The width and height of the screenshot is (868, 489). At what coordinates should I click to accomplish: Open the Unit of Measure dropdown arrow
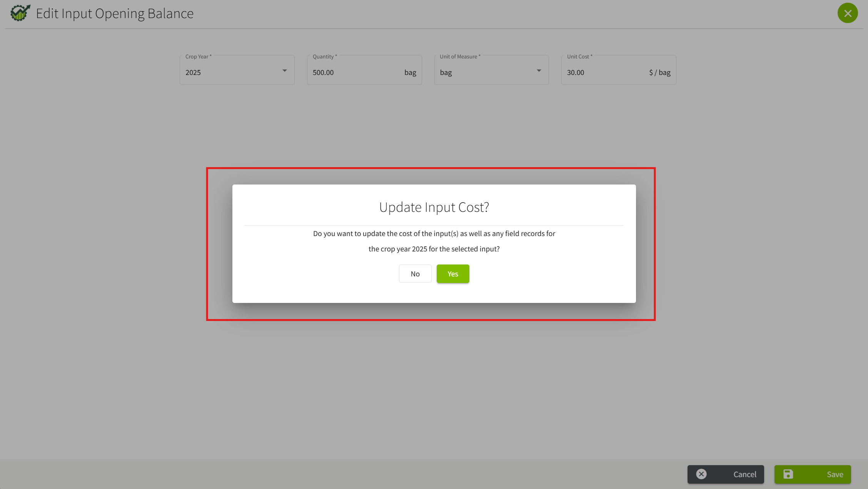point(539,71)
